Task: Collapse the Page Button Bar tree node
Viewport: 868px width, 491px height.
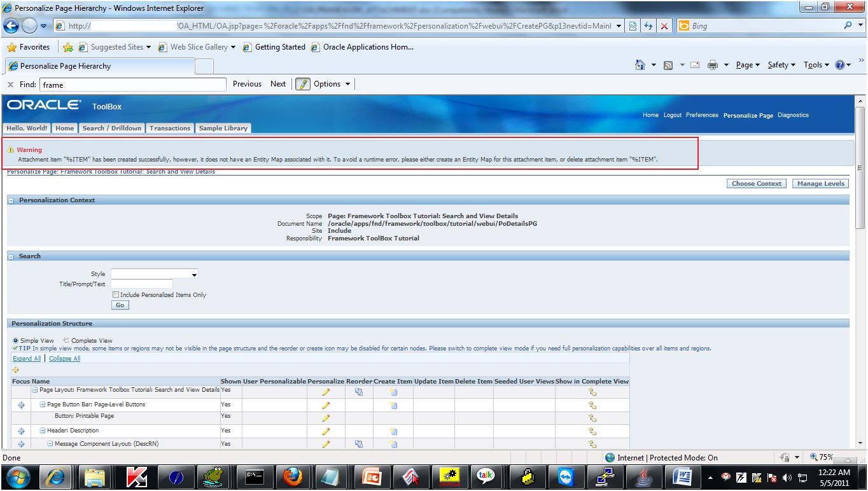Action: pos(43,405)
